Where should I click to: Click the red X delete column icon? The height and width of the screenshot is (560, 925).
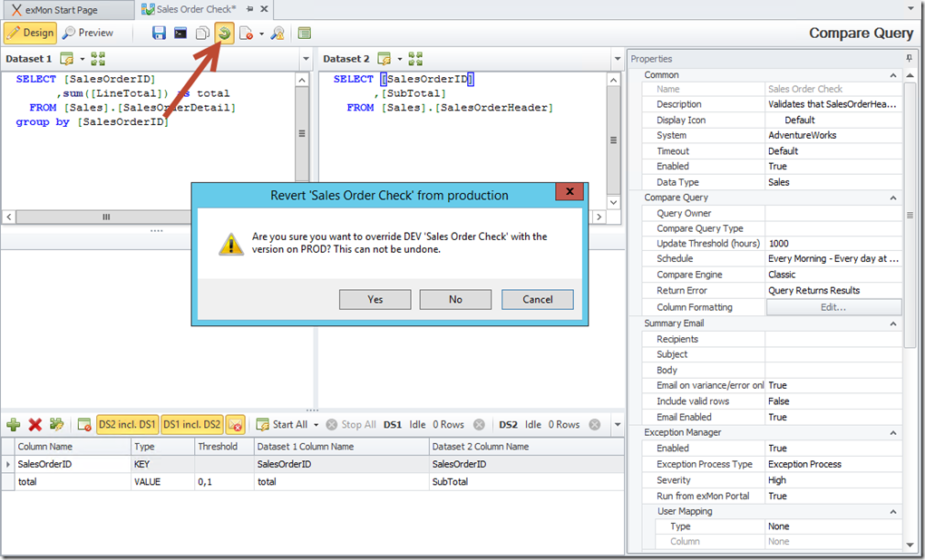(x=34, y=424)
